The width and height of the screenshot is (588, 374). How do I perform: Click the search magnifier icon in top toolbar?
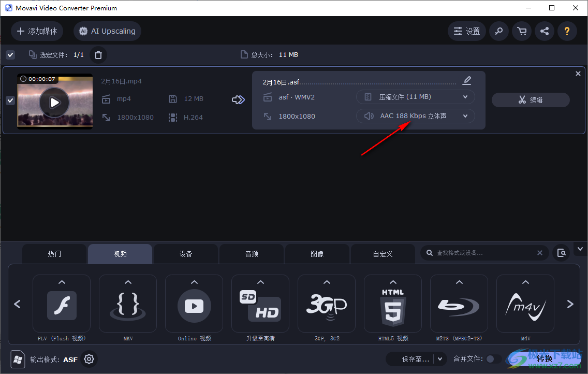point(498,31)
